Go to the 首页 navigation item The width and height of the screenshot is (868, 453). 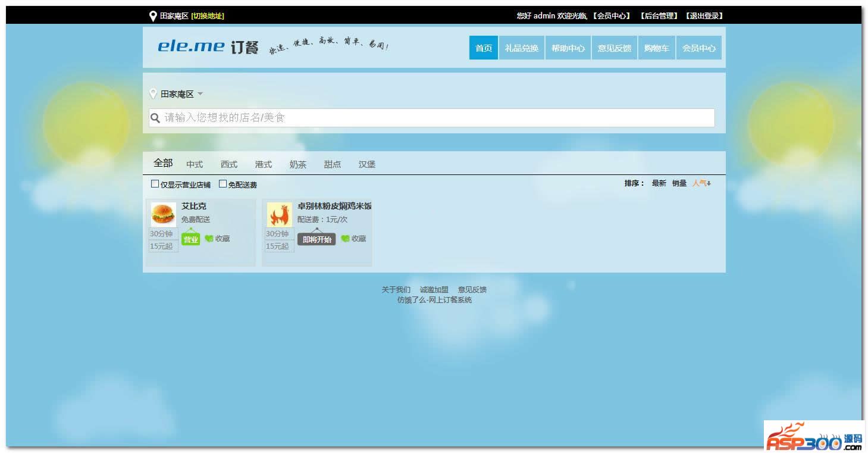[x=484, y=48]
